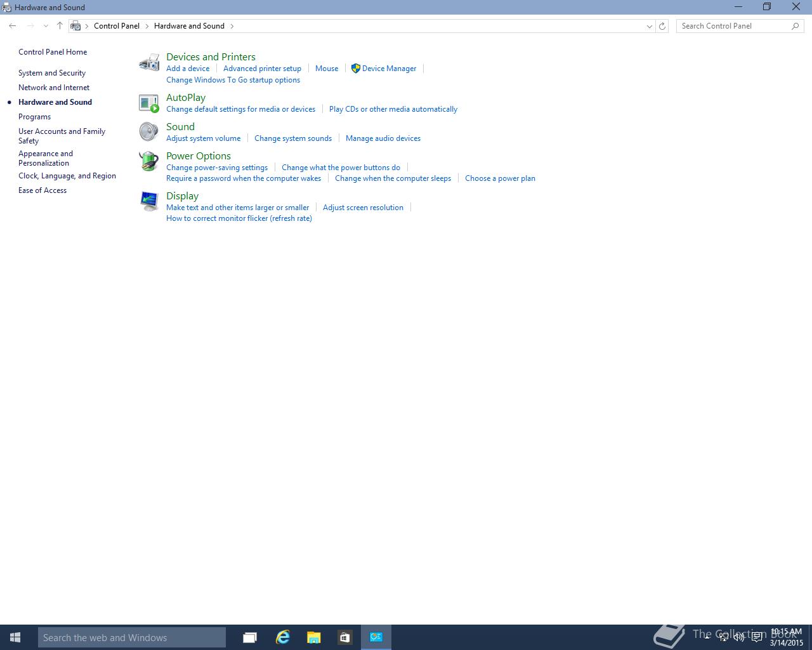Open the Power Options heading
This screenshot has width=812, height=650.
(x=199, y=156)
